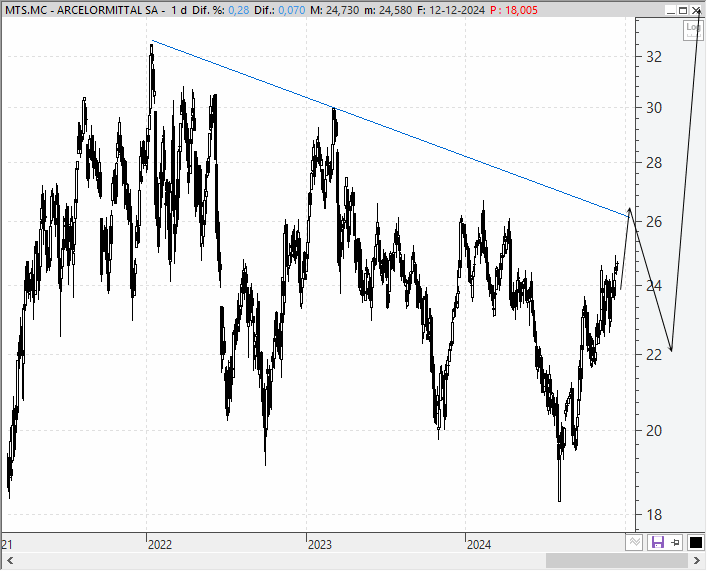
Task: Click the purple floppy disk save icon
Action: (x=657, y=542)
